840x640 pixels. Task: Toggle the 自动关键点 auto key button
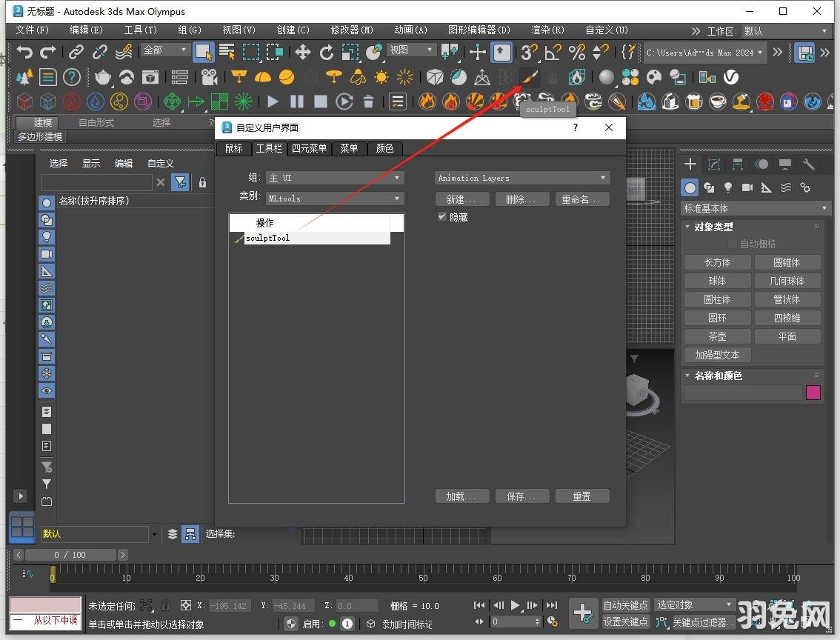coord(626,605)
